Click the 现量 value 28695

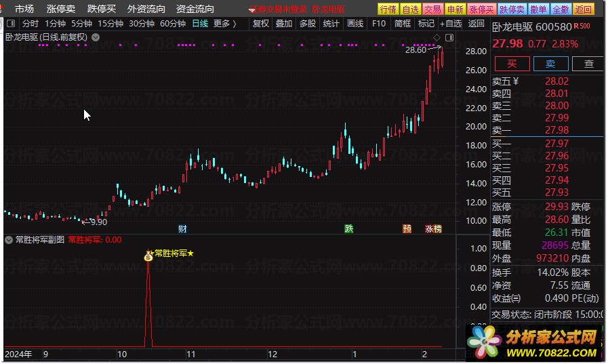[555, 245]
